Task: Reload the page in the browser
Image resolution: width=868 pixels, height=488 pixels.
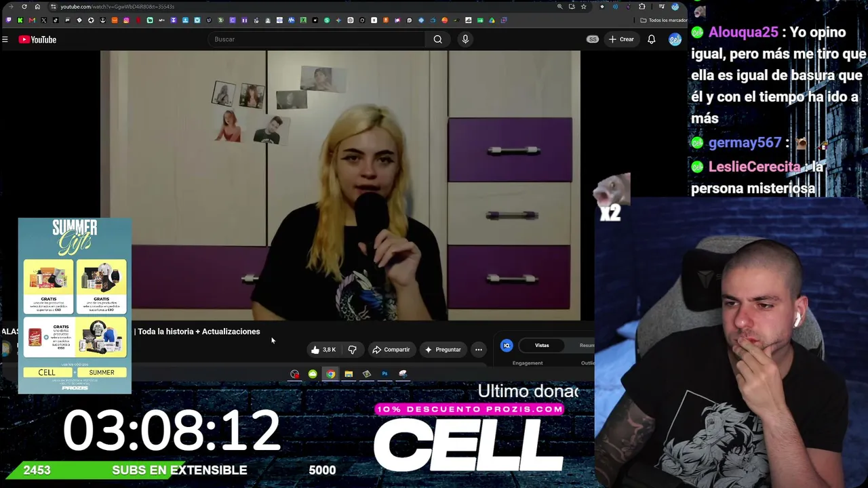Action: pos(24,7)
